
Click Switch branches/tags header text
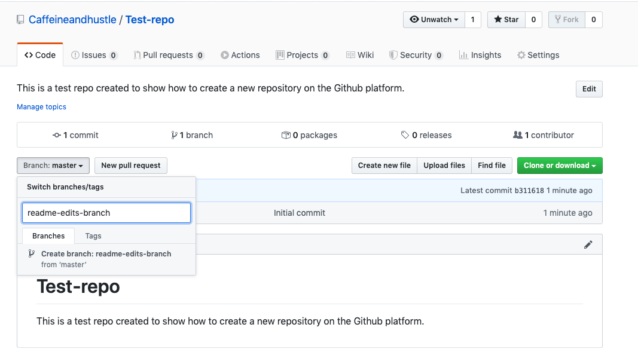coord(65,187)
